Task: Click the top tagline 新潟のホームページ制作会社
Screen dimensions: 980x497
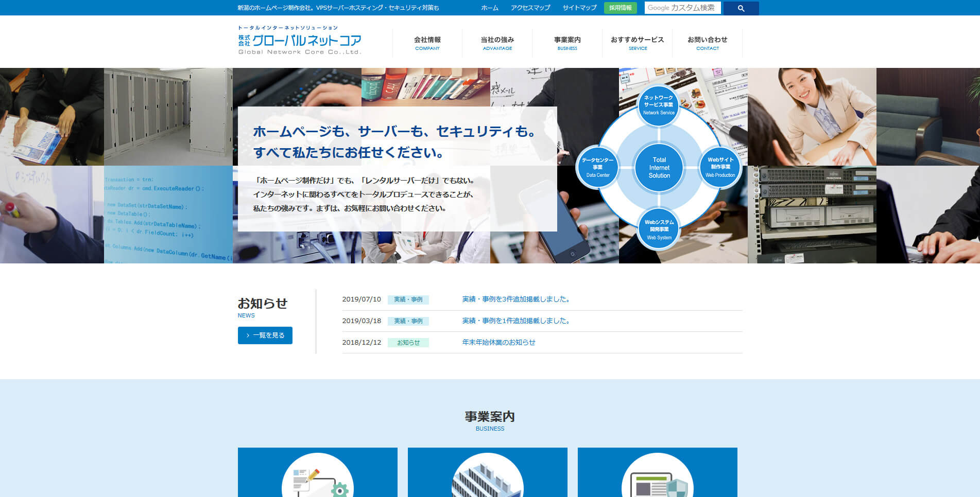Action: click(338, 8)
